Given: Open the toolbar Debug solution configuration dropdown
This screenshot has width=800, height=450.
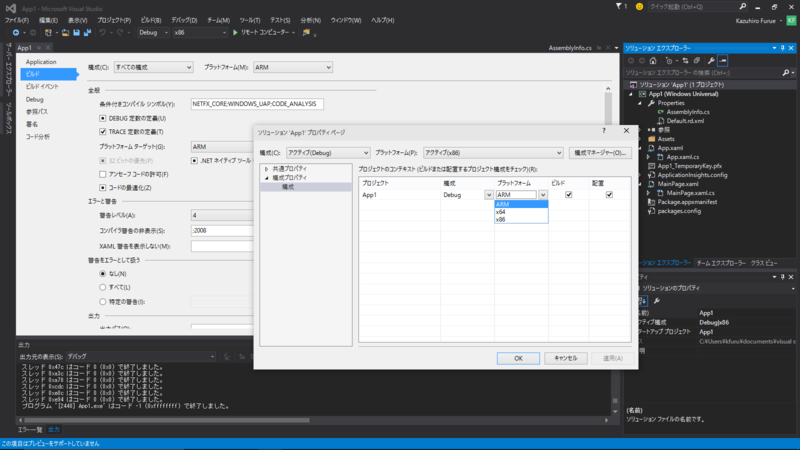Looking at the screenshot, I should pyautogui.click(x=154, y=33).
